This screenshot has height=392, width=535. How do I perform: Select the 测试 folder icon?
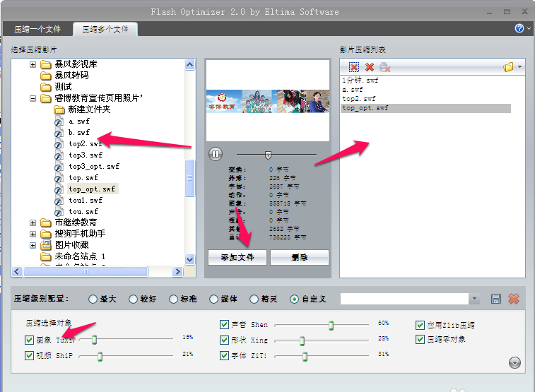click(46, 87)
